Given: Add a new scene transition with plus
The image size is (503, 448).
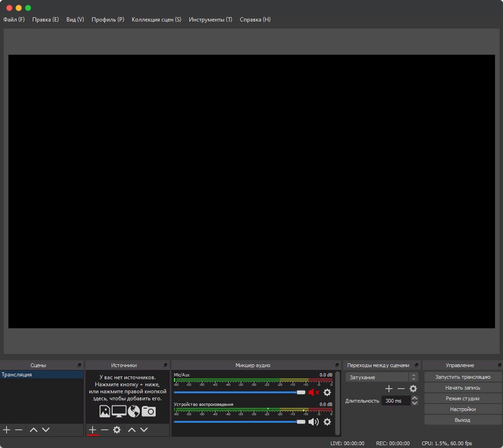Looking at the screenshot, I should (388, 389).
